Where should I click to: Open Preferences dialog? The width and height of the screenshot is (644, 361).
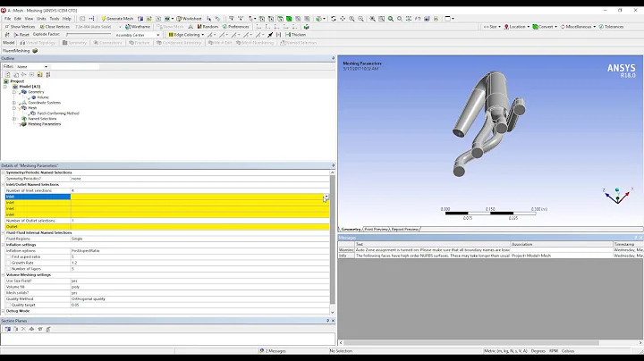[x=236, y=27]
